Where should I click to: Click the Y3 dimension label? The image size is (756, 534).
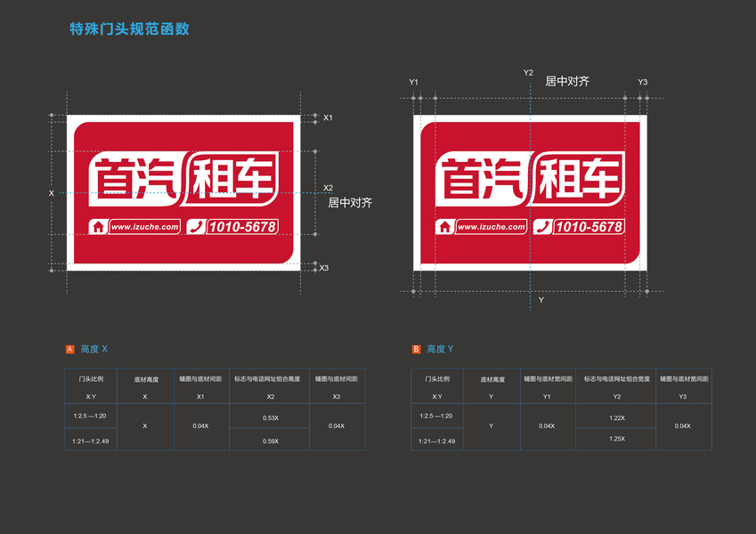coord(643,83)
